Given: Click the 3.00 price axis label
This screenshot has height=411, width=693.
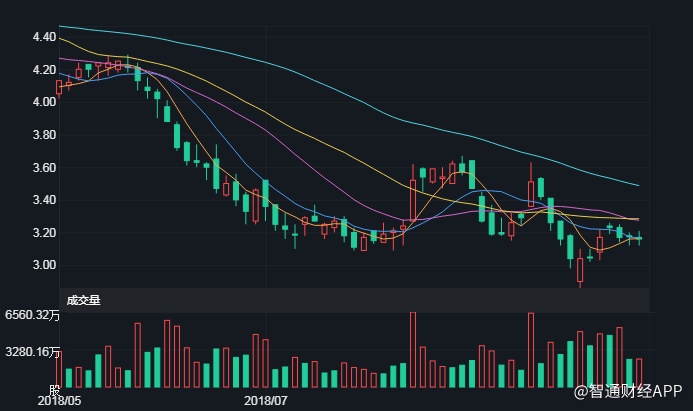Looking at the screenshot, I should [44, 265].
